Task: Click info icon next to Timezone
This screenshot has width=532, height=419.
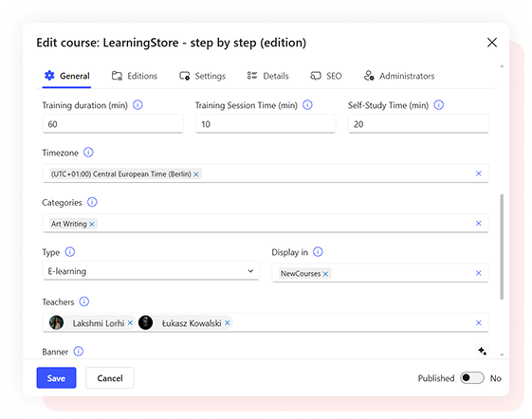Action: pos(88,153)
